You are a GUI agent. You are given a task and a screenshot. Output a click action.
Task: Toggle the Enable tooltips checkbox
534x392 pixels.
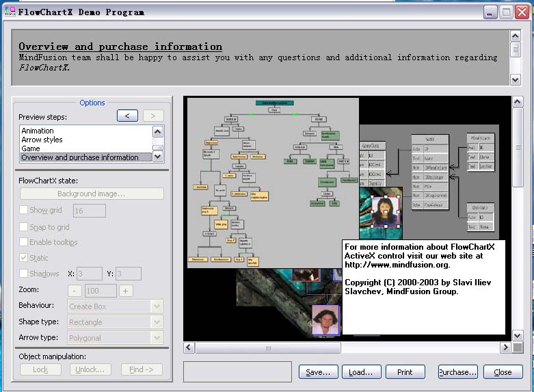click(x=23, y=242)
